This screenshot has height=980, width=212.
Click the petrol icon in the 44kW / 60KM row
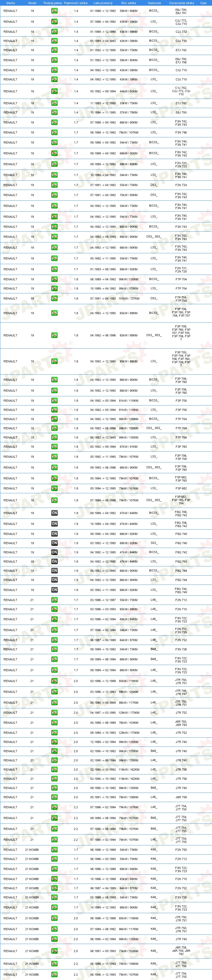54,91
